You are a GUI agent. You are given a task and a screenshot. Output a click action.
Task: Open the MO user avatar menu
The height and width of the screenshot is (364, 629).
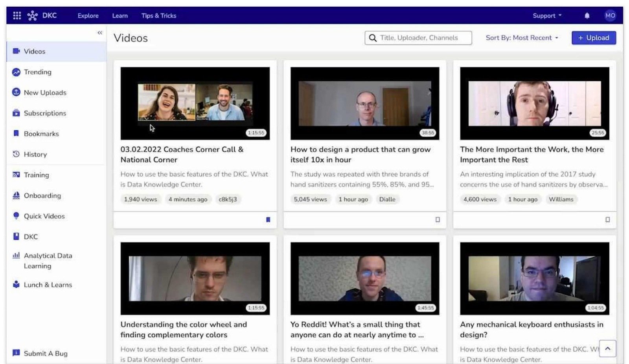click(610, 15)
